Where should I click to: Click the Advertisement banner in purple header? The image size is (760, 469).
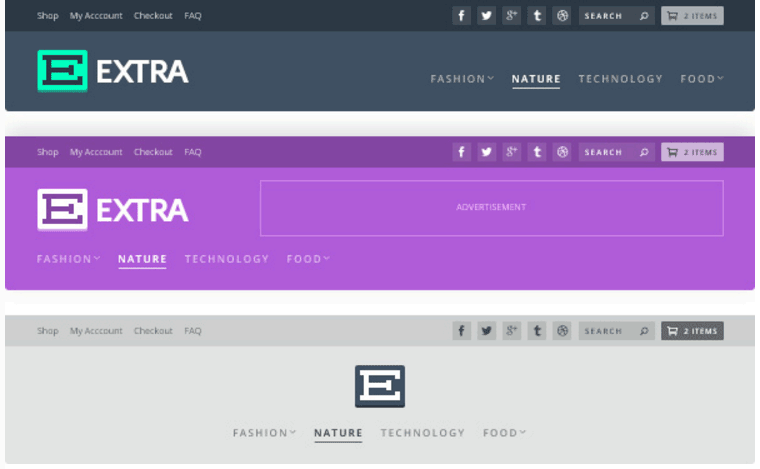tap(491, 208)
